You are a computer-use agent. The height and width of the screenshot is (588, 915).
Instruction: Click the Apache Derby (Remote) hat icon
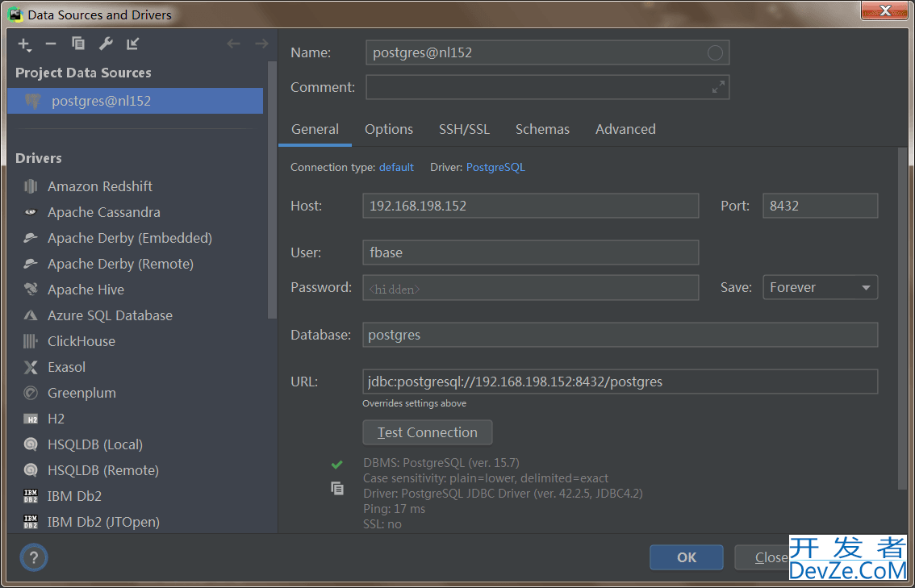pos(31,264)
